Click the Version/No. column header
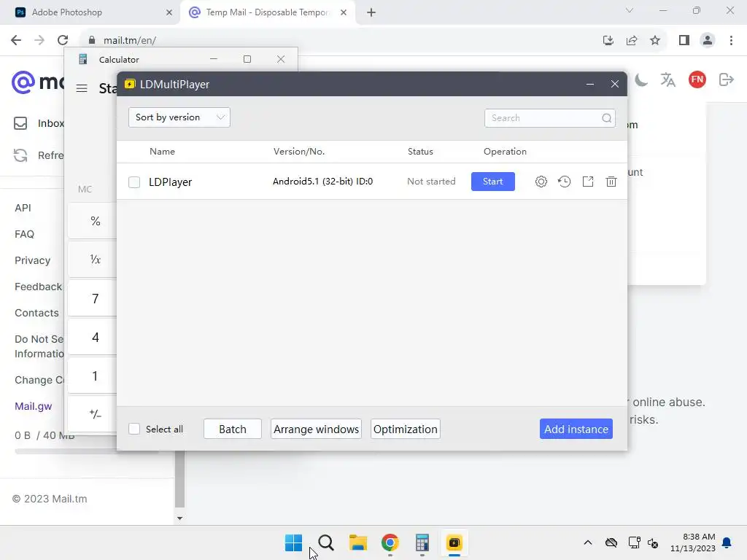 298,152
